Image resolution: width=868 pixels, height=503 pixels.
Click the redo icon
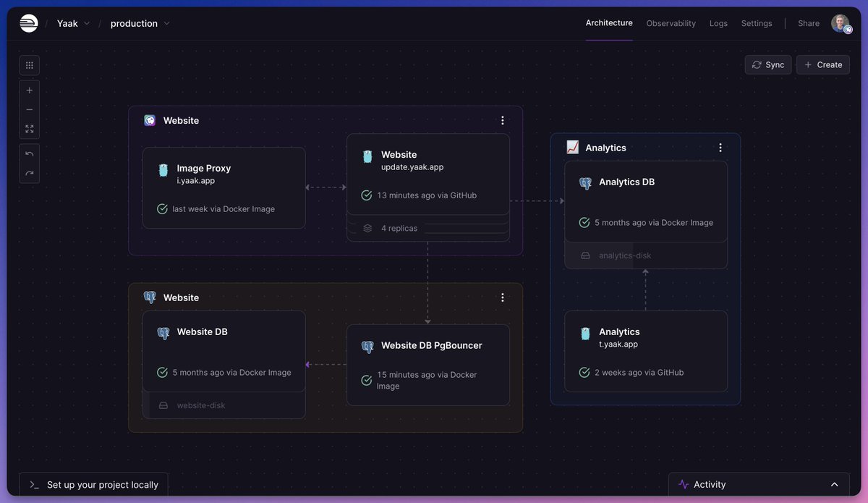tap(30, 173)
